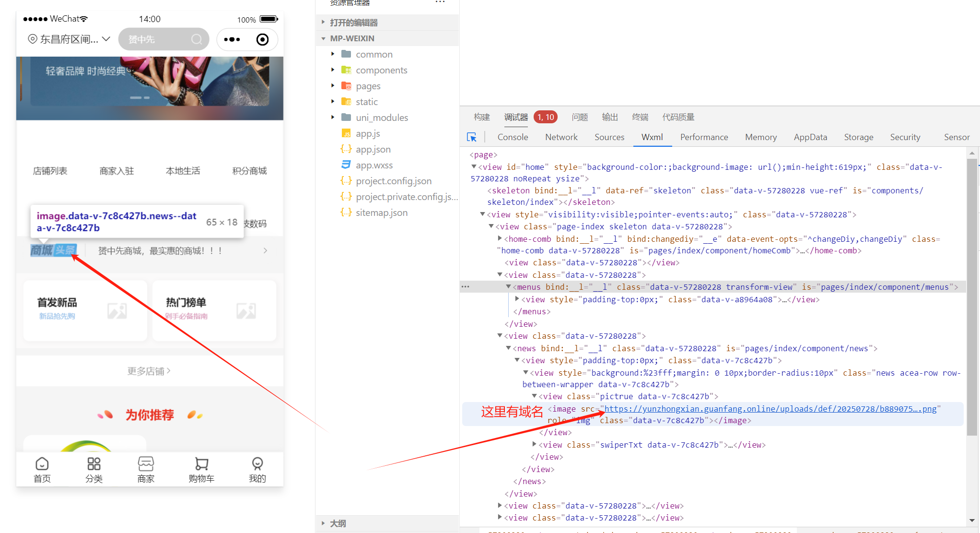The width and height of the screenshot is (980, 533).
Task: Open the mini program three-dots menu
Action: click(x=232, y=39)
